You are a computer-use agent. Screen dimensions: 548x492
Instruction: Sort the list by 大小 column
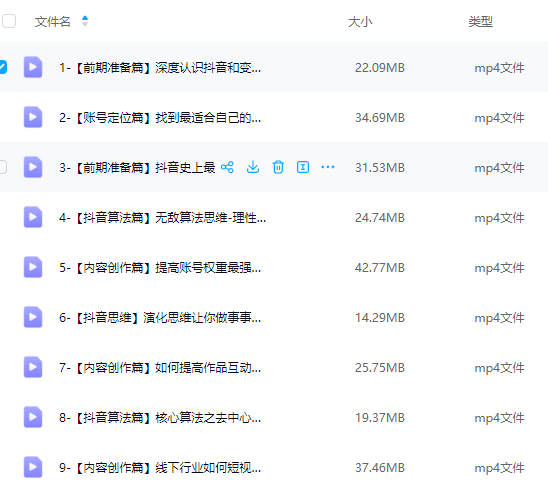(360, 22)
